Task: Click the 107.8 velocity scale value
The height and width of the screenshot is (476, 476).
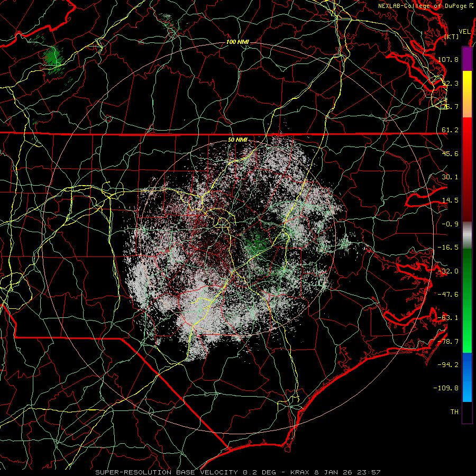Action: pos(448,59)
